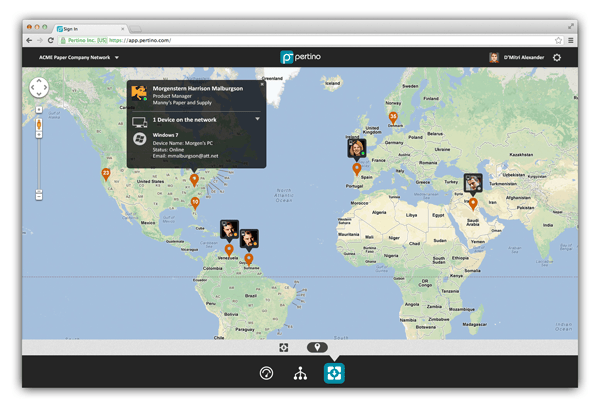The width and height of the screenshot is (600, 409).
Task: Click the Windows logo icon in the popup
Action: (x=140, y=139)
